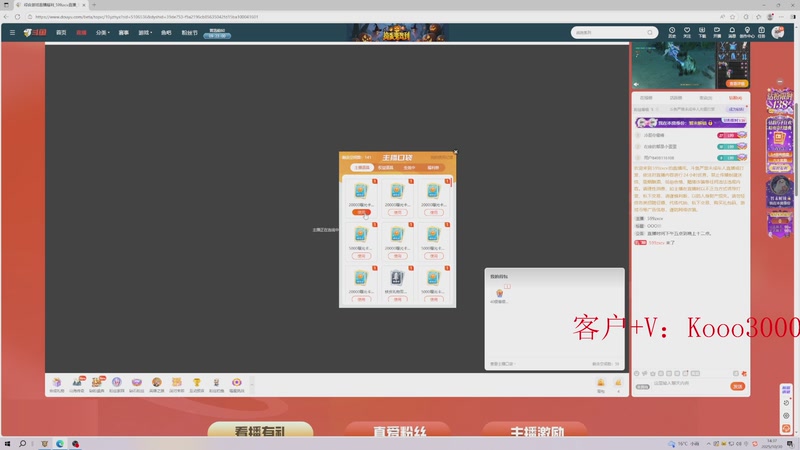Click 使用 on top-row middle card
Image resolution: width=800 pixels, height=450 pixels.
pos(397,212)
